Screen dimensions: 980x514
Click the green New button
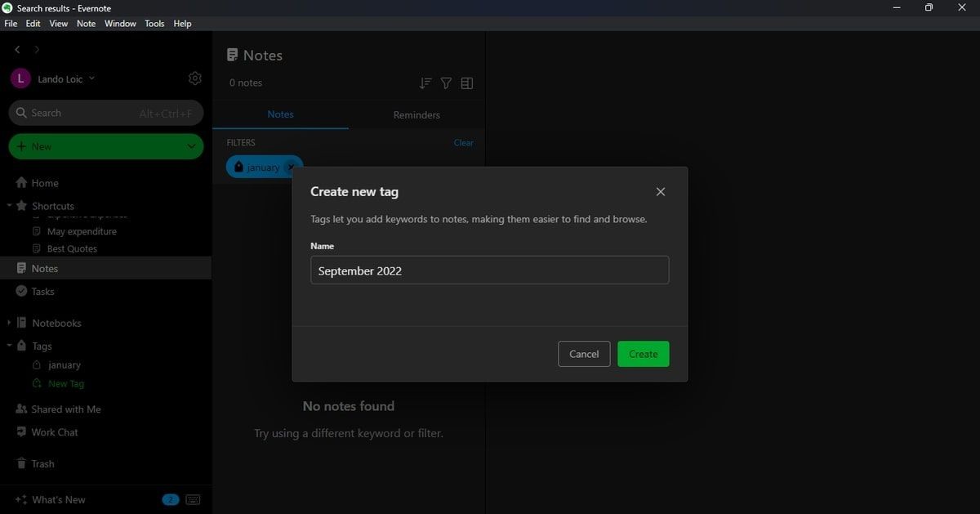click(x=106, y=146)
